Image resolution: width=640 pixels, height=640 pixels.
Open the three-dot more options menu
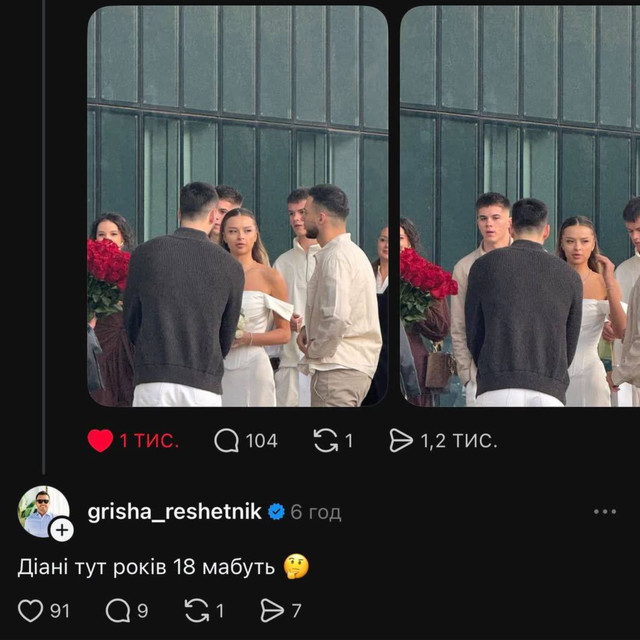605,512
